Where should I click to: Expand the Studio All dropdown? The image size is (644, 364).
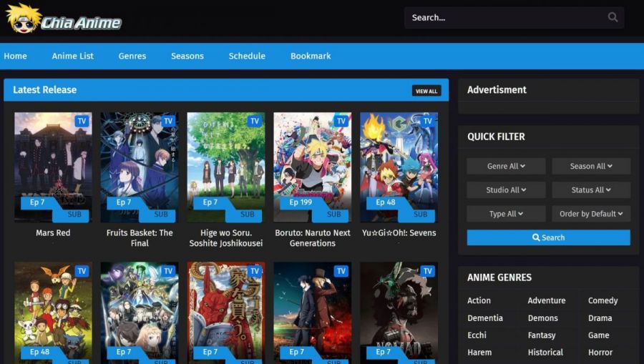pyautogui.click(x=506, y=190)
